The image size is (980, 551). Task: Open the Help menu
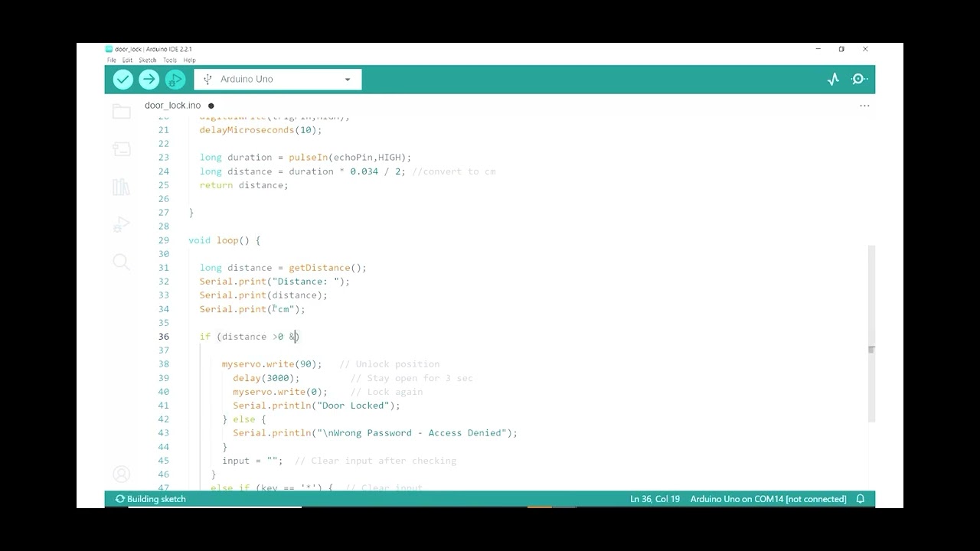pyautogui.click(x=189, y=60)
